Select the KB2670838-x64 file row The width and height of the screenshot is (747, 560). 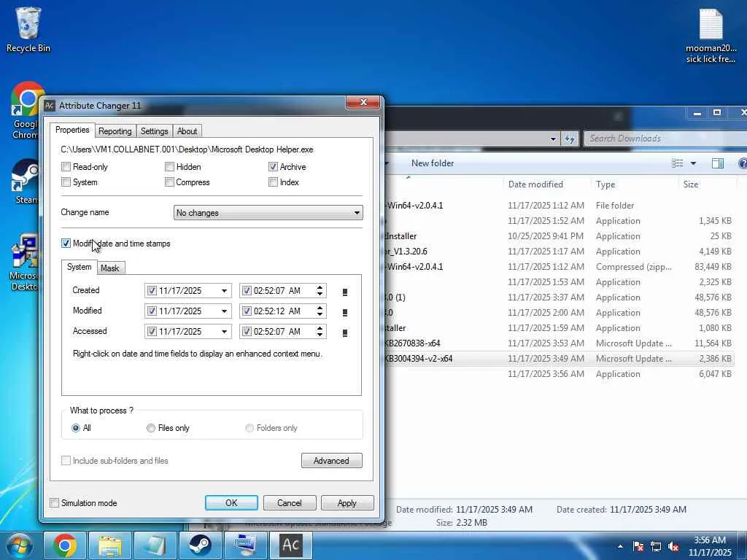tap(560, 343)
